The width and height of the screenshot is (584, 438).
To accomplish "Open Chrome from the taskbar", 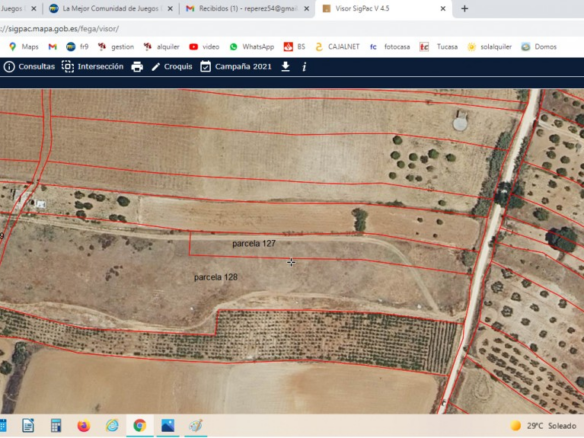I will (x=140, y=425).
